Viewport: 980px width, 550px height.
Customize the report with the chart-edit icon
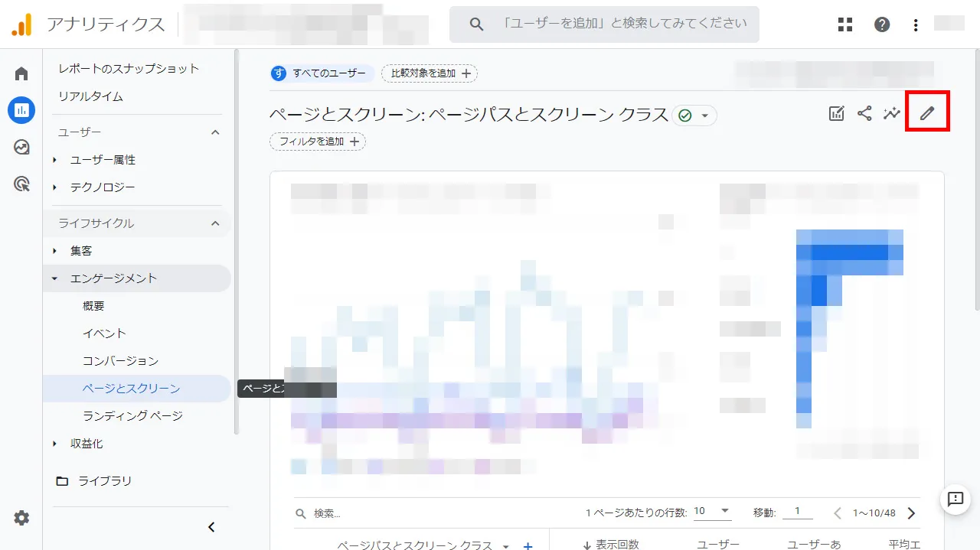(x=836, y=112)
